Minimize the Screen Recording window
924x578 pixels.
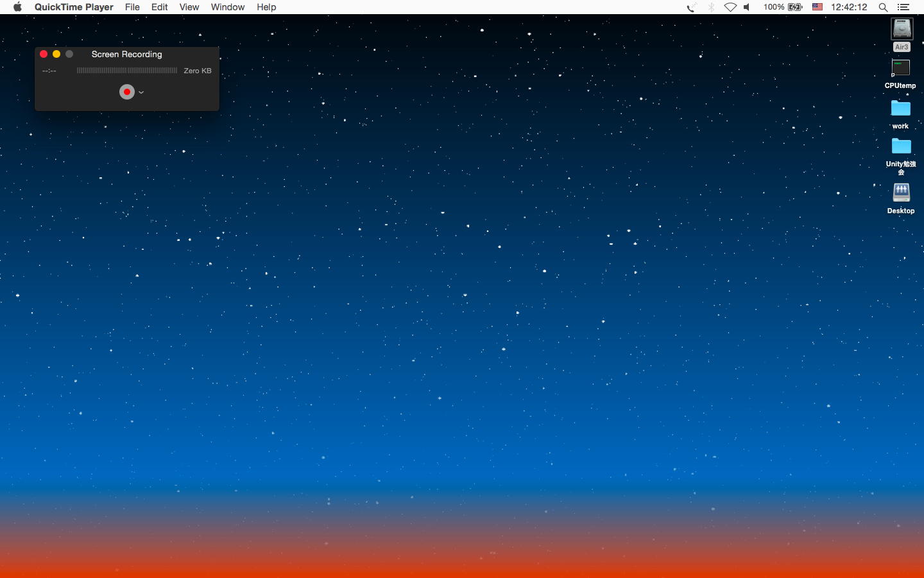[x=56, y=54]
